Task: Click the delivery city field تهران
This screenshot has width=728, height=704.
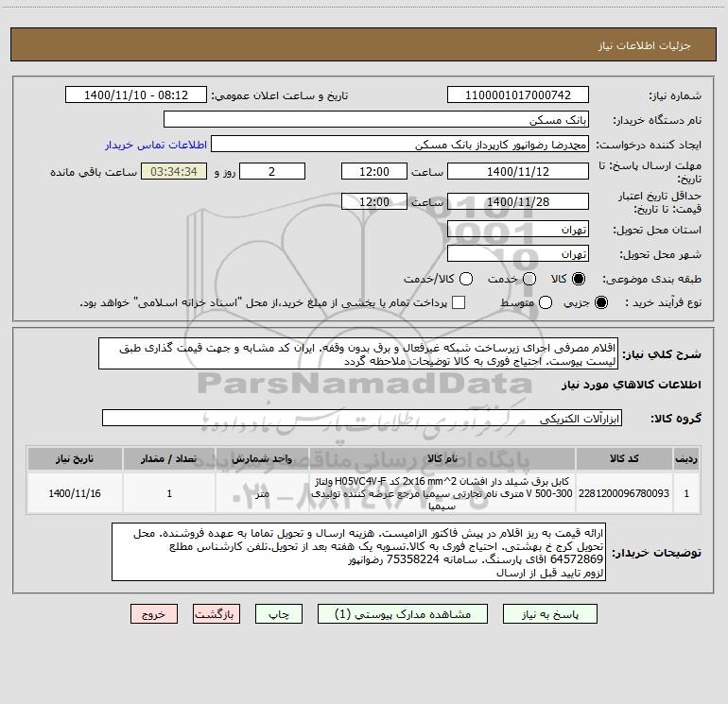Action: tap(518, 253)
